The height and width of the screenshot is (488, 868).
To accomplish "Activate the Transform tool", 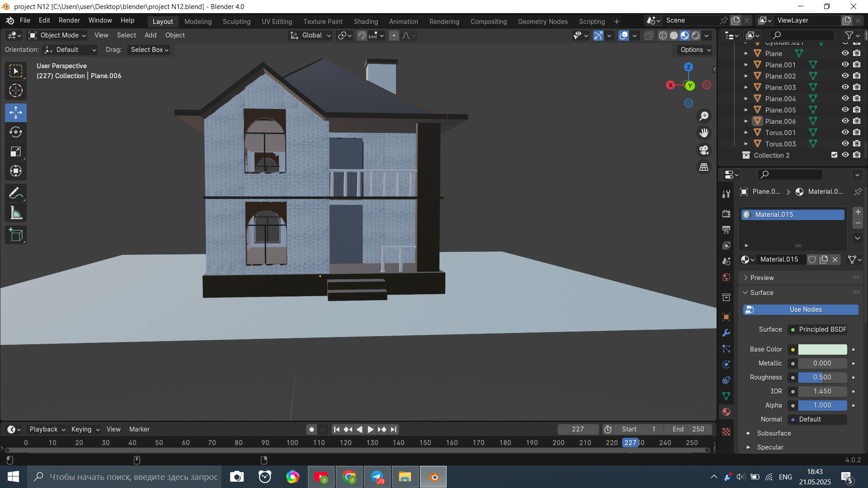I will 16,171.
